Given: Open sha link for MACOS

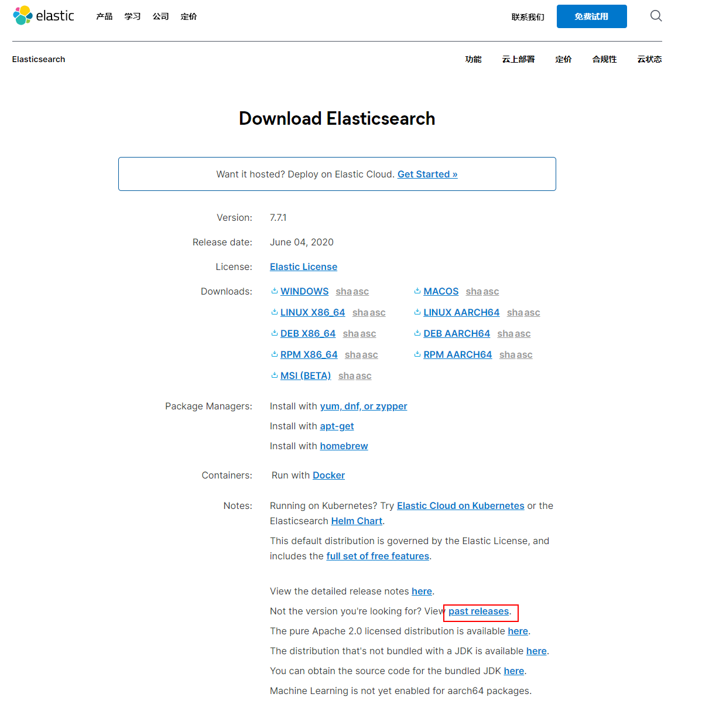Looking at the screenshot, I should point(474,291).
